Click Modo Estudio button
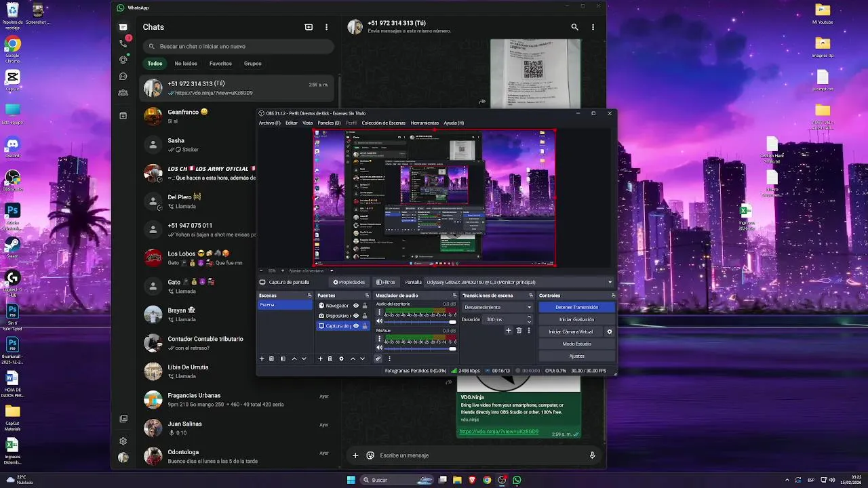The image size is (868, 488). click(x=576, y=344)
